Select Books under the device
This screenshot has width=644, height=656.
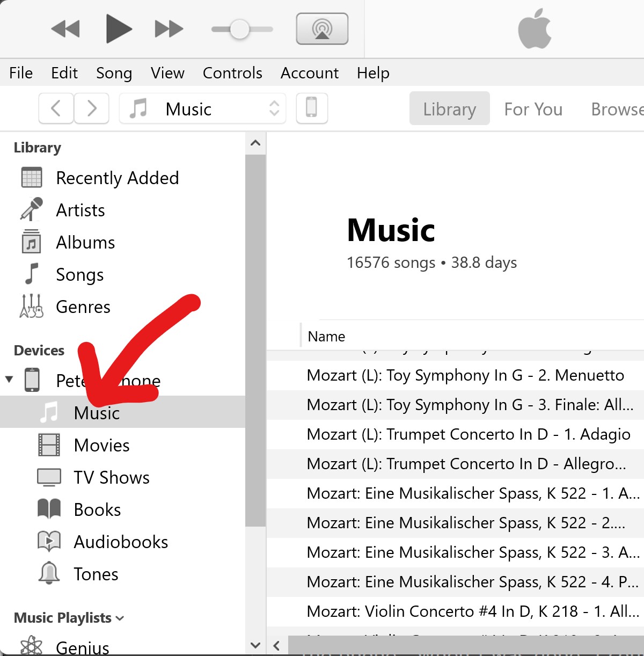97,509
